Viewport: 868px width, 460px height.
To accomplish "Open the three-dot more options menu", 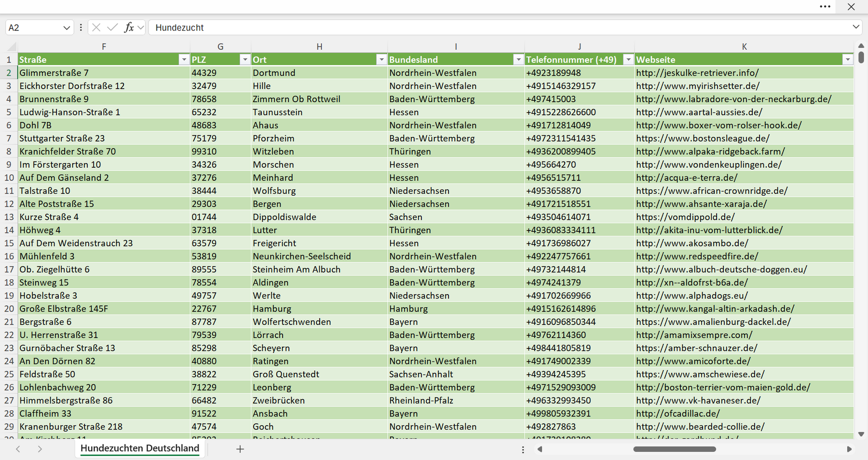I will [825, 7].
